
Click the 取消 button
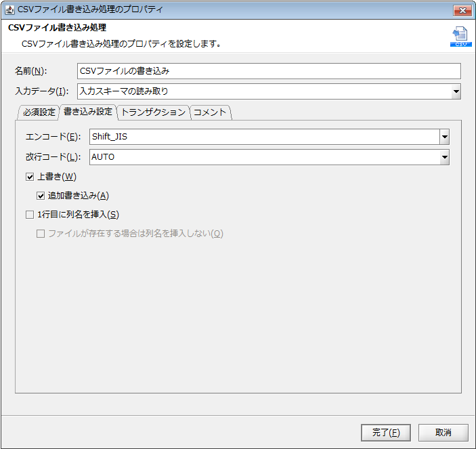443,432
